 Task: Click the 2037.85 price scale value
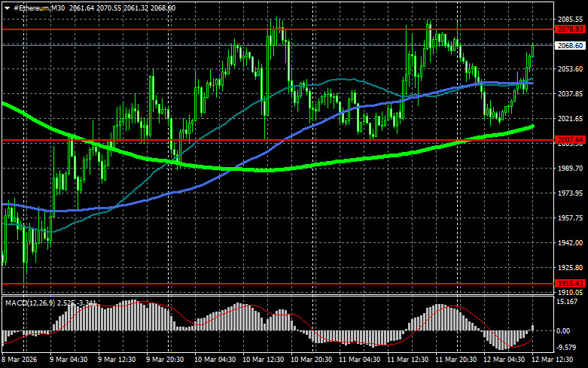coord(571,93)
